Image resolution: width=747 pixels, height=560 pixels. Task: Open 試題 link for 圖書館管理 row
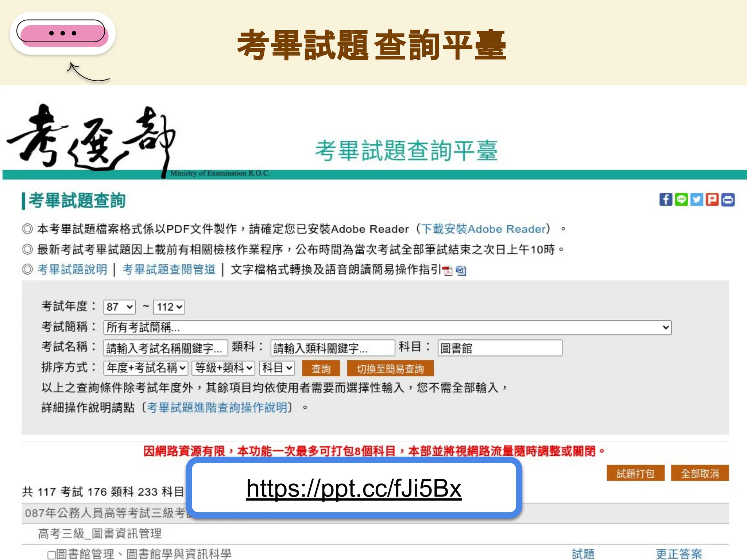[x=583, y=554]
